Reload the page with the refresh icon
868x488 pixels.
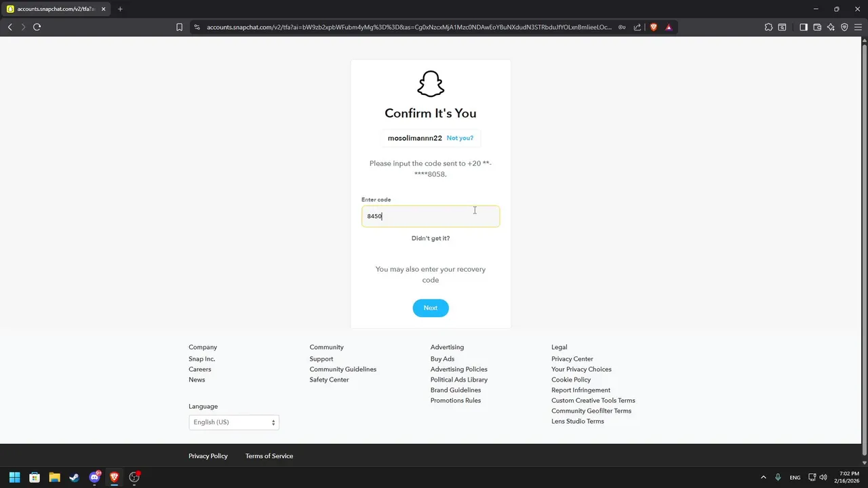37,27
